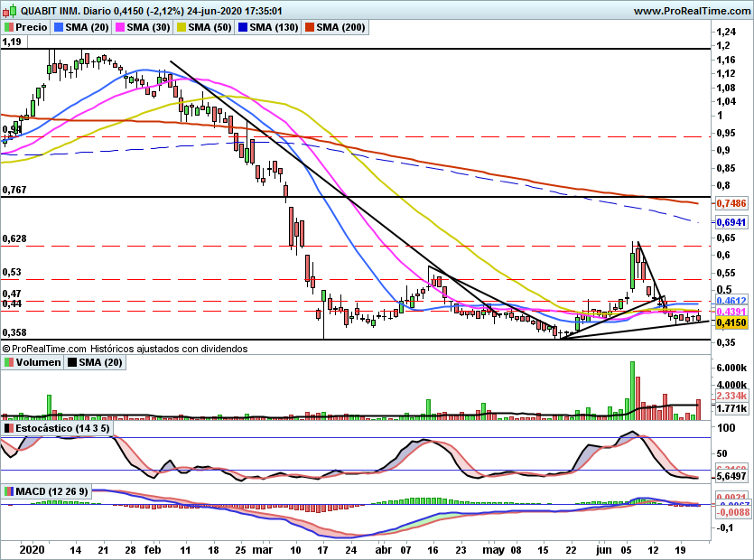Click the 0,767 horizontal level label
Image resolution: width=754 pixels, height=560 pixels.
pyautogui.click(x=14, y=190)
